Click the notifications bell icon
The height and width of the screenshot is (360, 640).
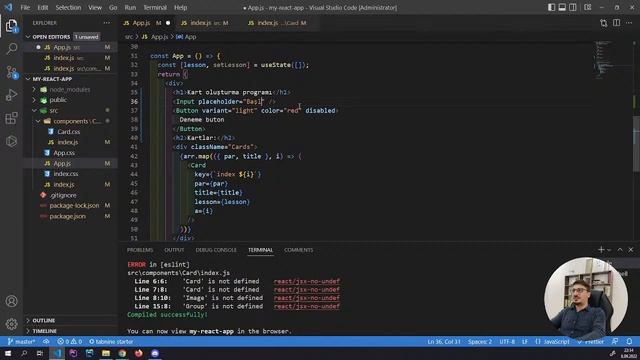pos(629,342)
